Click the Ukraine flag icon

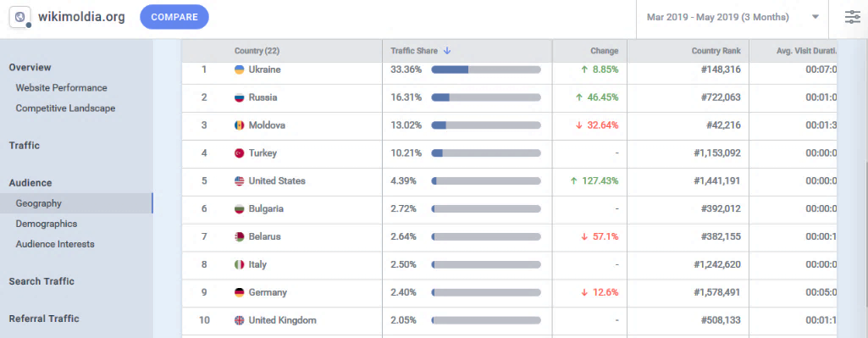[x=239, y=69]
